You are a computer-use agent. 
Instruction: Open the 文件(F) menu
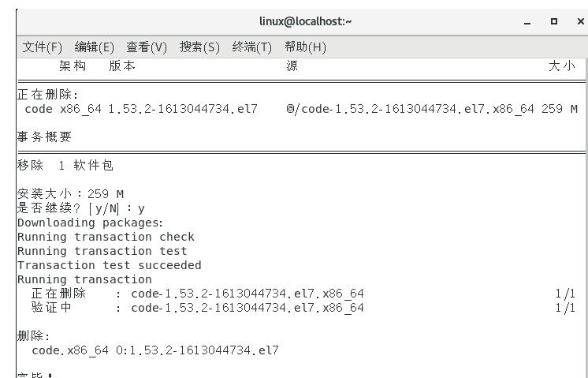(43, 47)
